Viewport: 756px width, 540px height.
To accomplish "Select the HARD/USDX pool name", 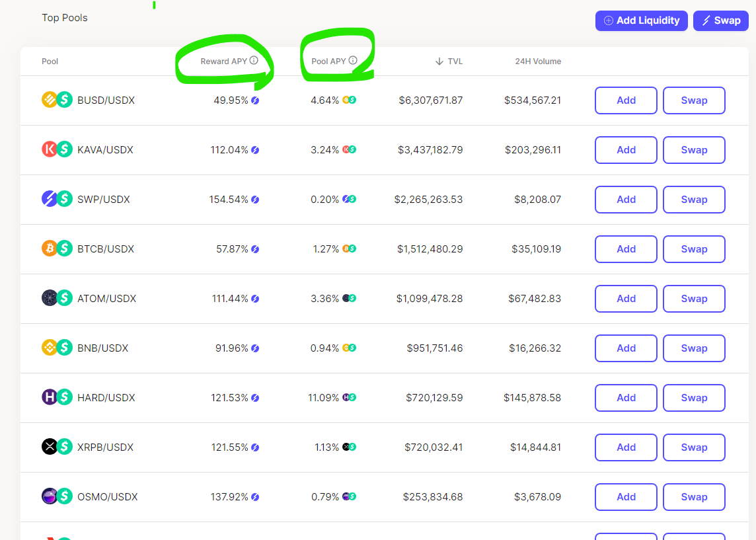I will point(106,398).
